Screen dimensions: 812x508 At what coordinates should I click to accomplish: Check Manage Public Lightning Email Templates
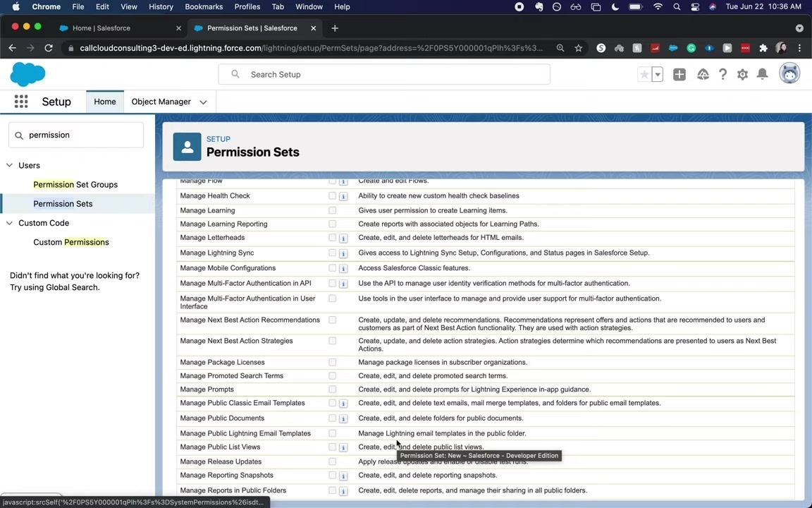[333, 433]
